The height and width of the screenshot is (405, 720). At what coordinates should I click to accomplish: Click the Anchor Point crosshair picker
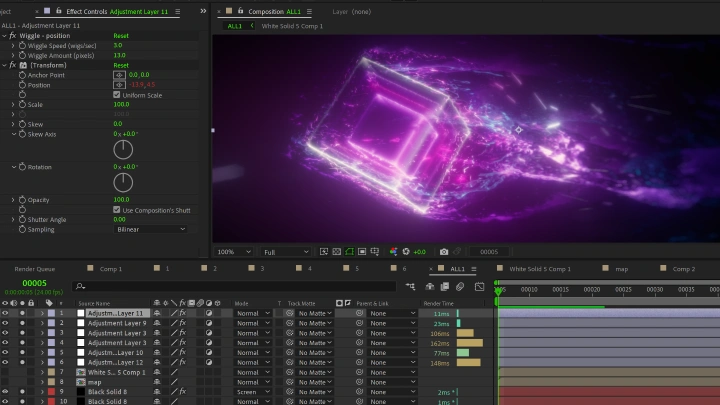pos(119,75)
